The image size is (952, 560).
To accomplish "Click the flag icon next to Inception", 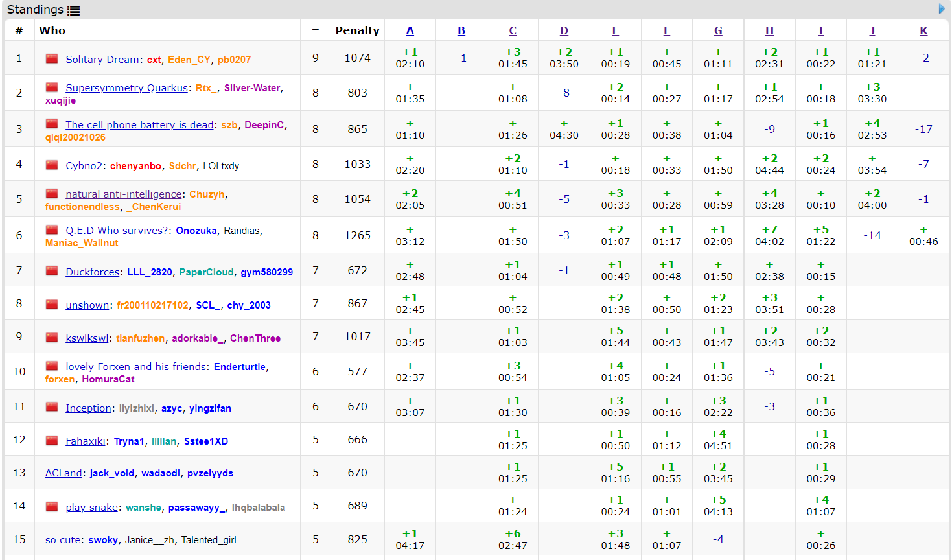I will [52, 408].
